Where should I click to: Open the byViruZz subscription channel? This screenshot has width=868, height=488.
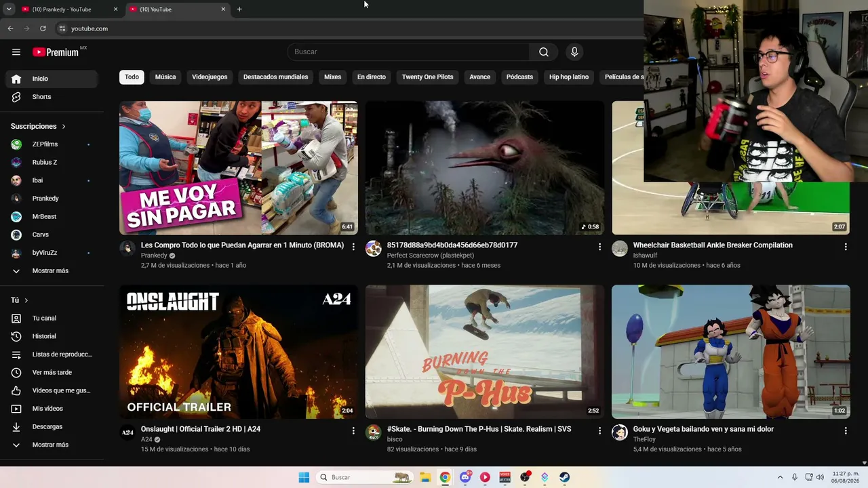coord(52,253)
